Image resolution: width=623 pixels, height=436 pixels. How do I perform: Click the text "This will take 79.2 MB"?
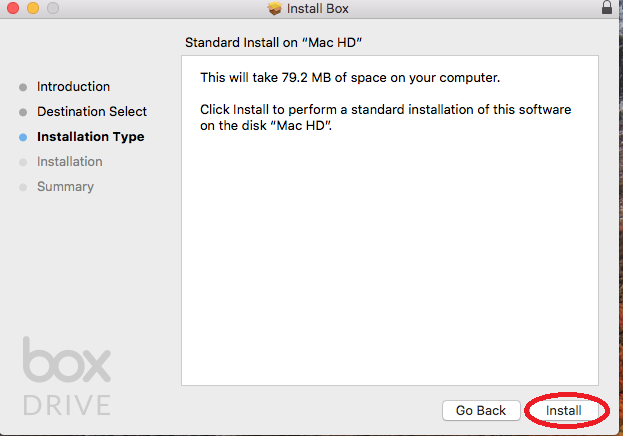pyautogui.click(x=265, y=78)
